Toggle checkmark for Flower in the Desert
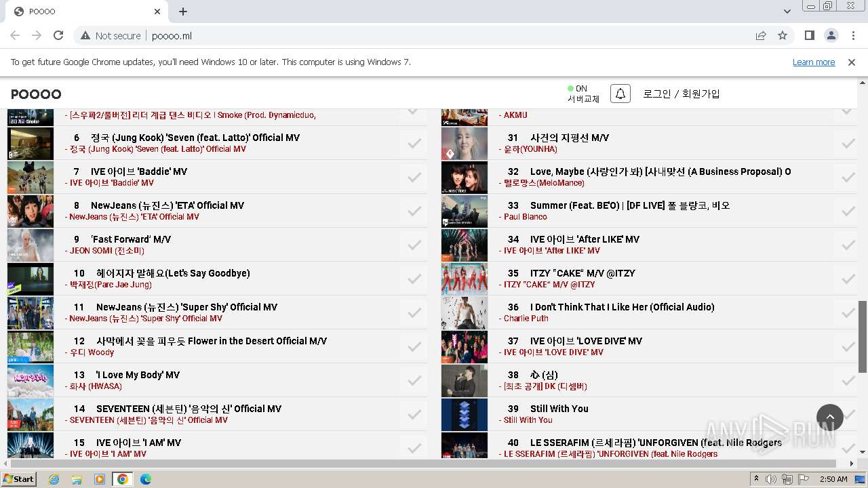868x488 pixels. pyautogui.click(x=414, y=346)
